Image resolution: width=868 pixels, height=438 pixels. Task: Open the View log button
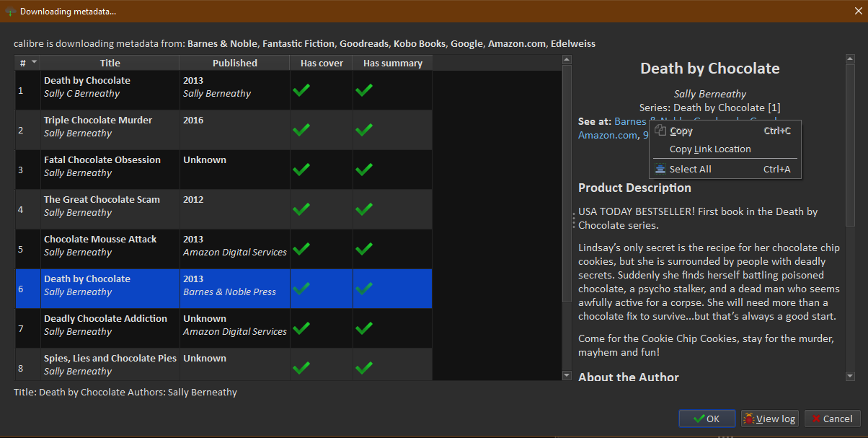(x=769, y=419)
